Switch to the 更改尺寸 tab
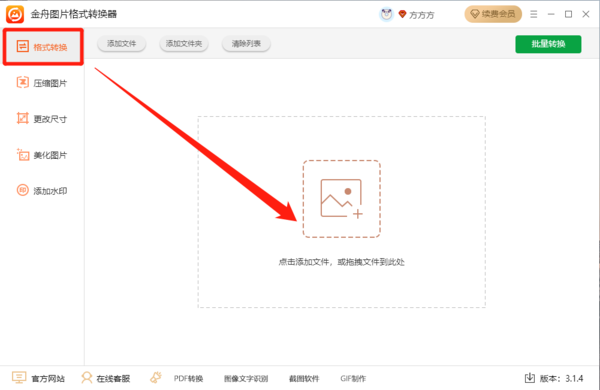600x390 pixels. pyautogui.click(x=42, y=119)
